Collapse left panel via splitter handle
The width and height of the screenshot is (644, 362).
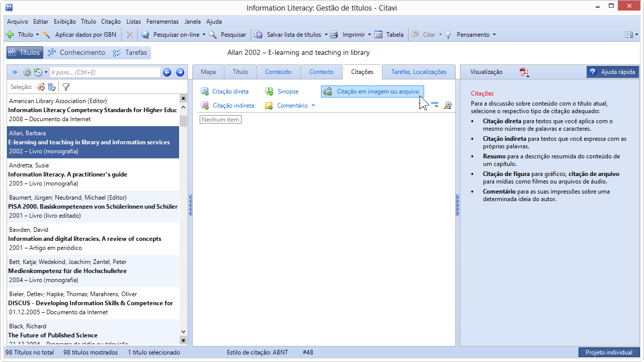coord(190,205)
